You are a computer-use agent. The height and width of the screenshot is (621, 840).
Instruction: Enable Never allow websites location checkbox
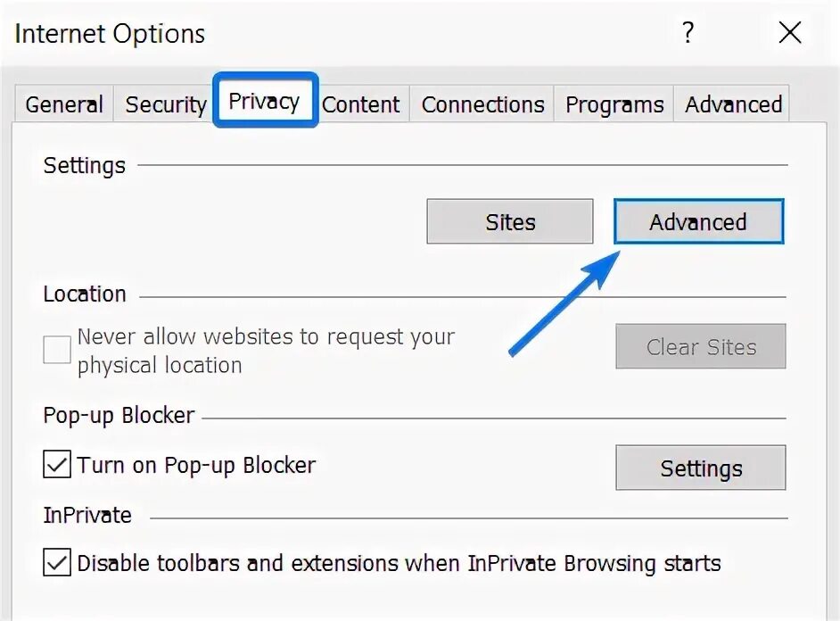[x=57, y=350]
